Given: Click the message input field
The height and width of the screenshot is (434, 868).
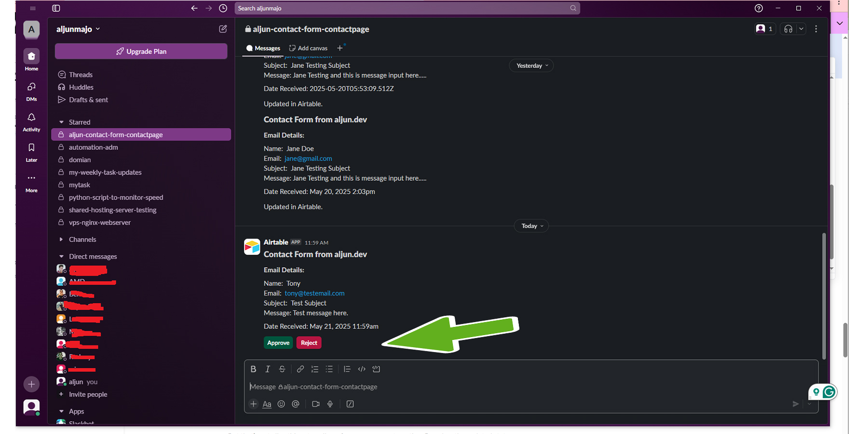Looking at the screenshot, I should [x=482, y=387].
